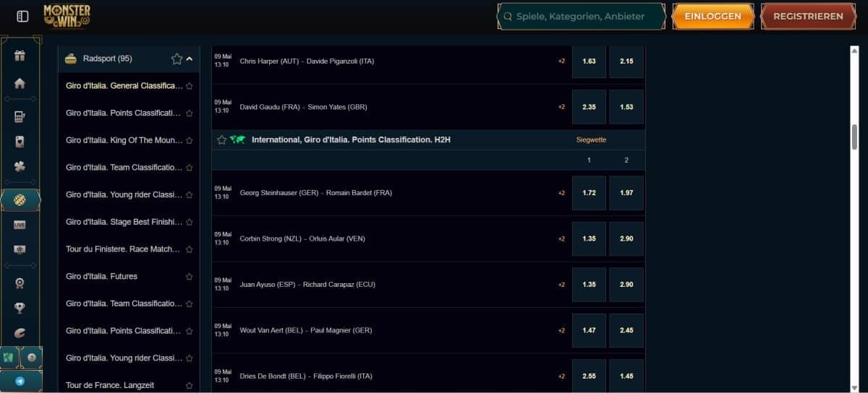Expand +2 markets for Van Aert - Magnier

[561, 330]
